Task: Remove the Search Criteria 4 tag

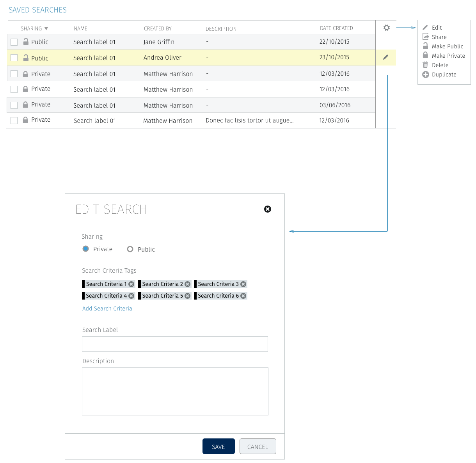Action: point(131,296)
